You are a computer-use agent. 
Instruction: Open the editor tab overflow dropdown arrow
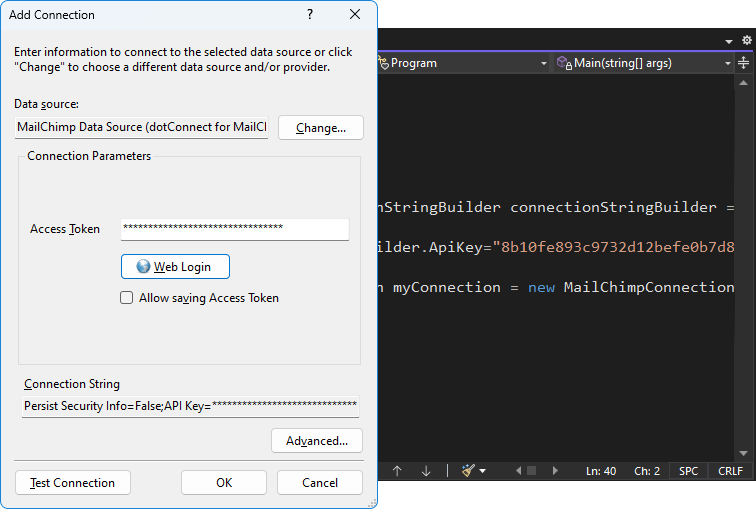[729, 42]
